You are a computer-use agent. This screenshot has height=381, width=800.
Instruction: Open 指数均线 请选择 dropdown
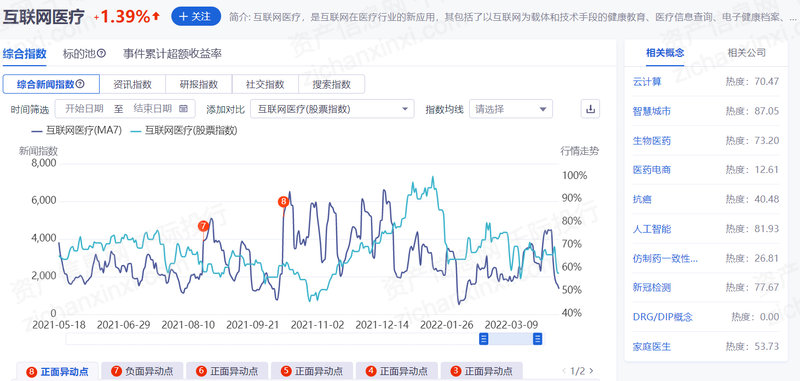point(511,109)
